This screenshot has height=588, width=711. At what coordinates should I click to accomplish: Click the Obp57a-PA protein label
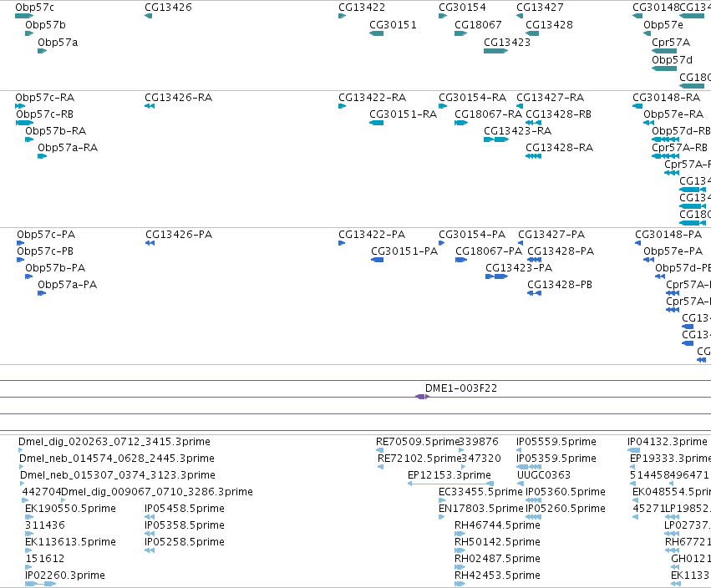(x=67, y=285)
